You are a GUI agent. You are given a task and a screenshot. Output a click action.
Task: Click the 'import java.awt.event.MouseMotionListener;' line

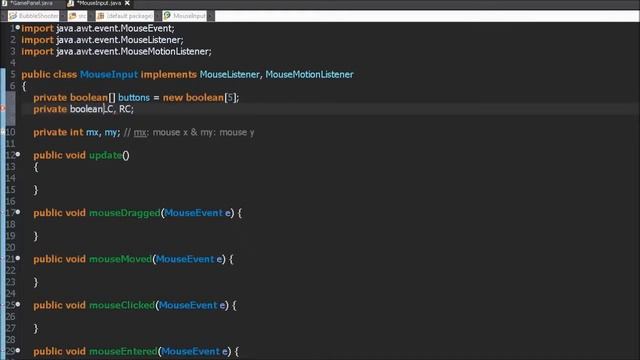[x=116, y=51]
